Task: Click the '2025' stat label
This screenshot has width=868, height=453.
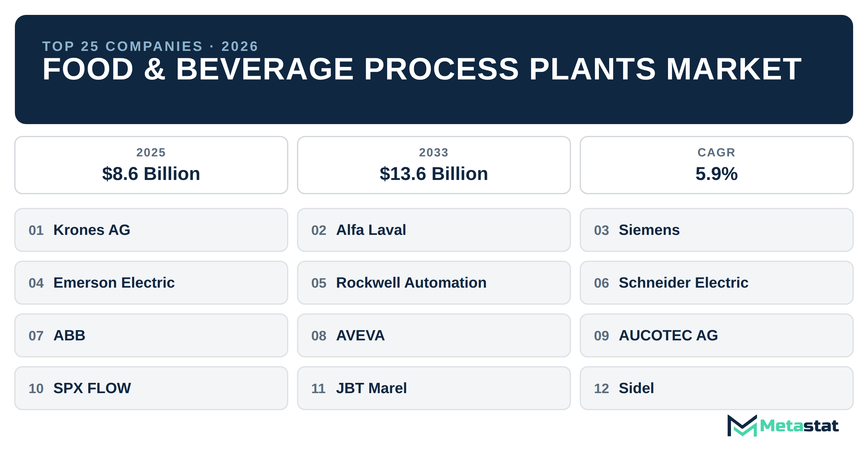Action: tap(151, 152)
